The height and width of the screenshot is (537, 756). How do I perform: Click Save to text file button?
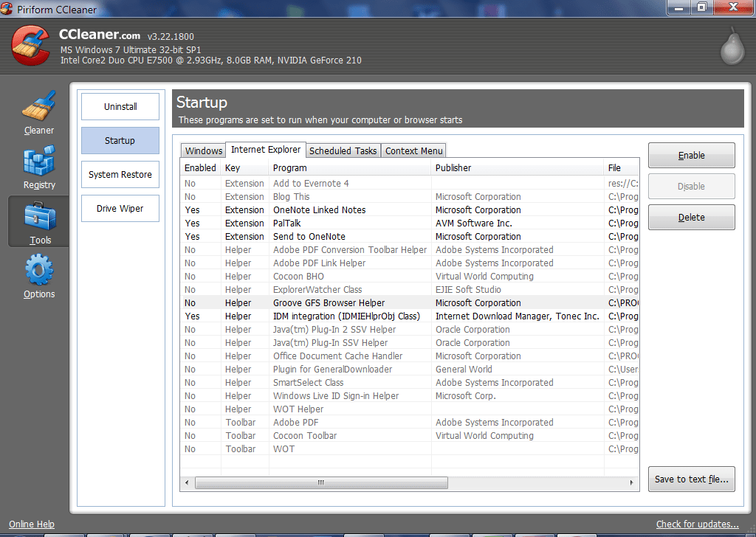(x=691, y=479)
